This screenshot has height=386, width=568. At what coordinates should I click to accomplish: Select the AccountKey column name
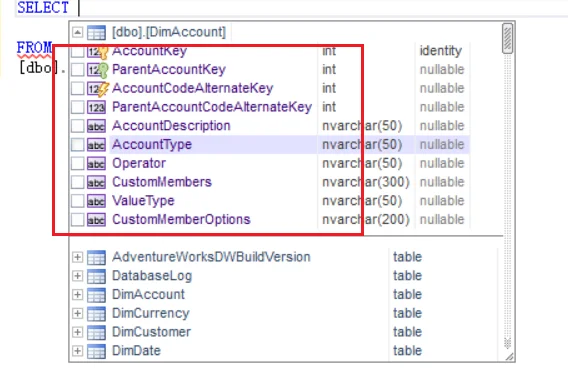click(149, 51)
